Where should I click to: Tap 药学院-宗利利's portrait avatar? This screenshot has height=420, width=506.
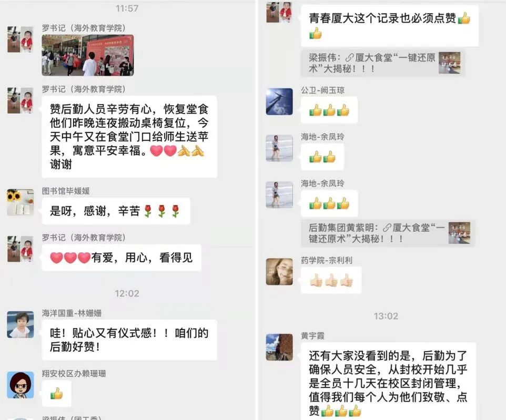point(279,272)
